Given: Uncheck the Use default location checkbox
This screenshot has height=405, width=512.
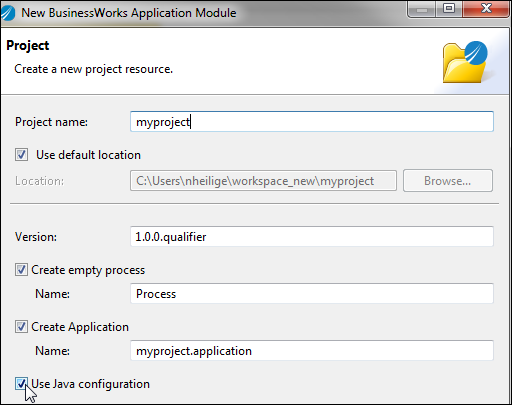Looking at the screenshot, I should click(21, 155).
